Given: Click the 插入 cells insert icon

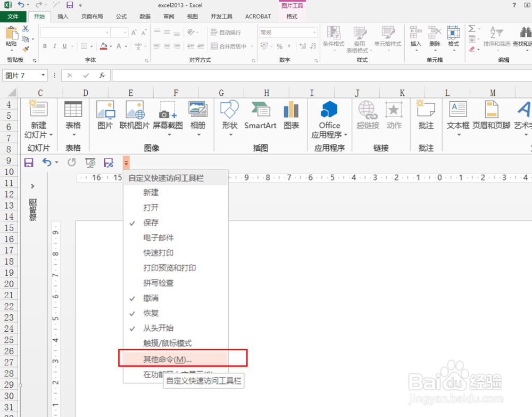Looking at the screenshot, I should pos(415,33).
